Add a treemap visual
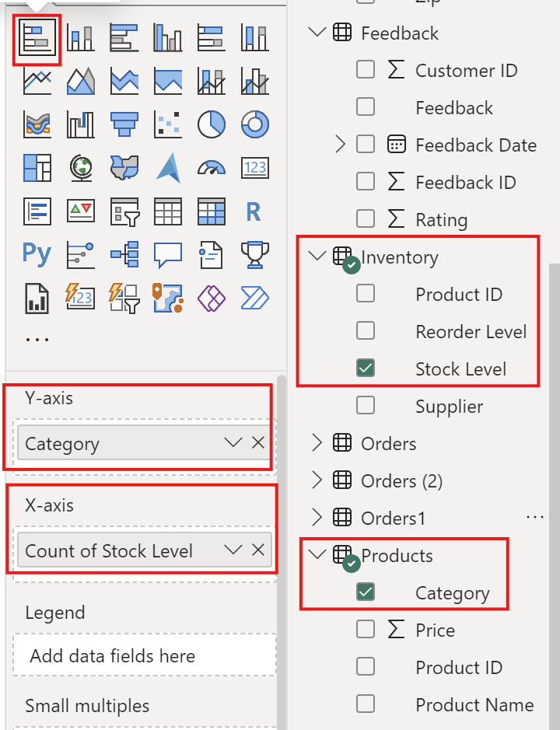Screen dimensions: 560x730 click(37, 167)
